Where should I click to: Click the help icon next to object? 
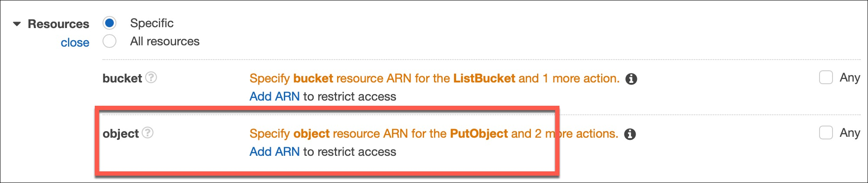148,133
